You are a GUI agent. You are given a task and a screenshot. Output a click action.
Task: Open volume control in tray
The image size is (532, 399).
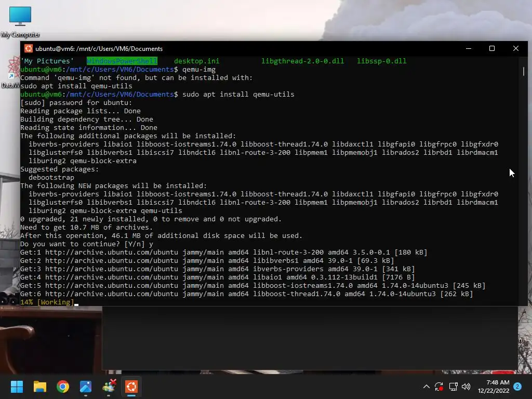[x=466, y=387]
